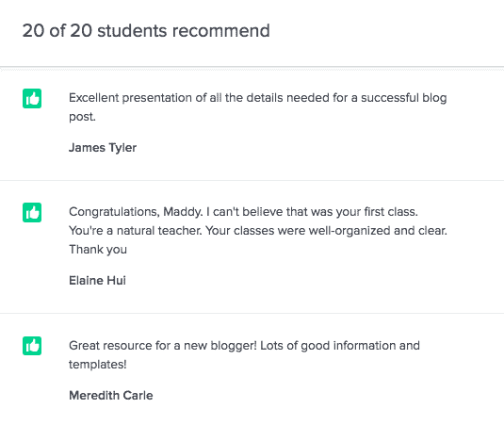Image resolution: width=504 pixels, height=425 pixels.
Task: Click the 'Excellent presentation of all the details' review text
Action: coord(258,107)
